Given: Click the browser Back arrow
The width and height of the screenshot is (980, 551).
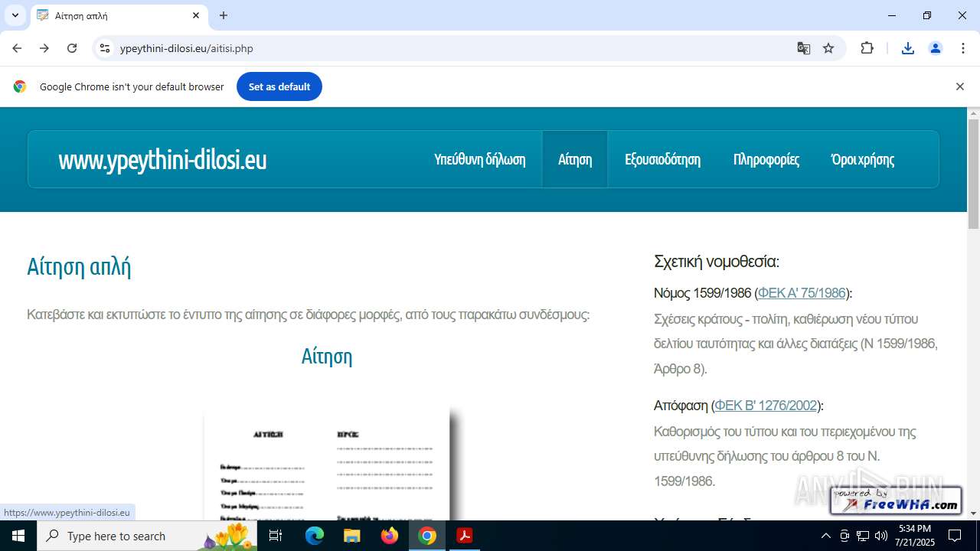Looking at the screenshot, I should (x=17, y=48).
